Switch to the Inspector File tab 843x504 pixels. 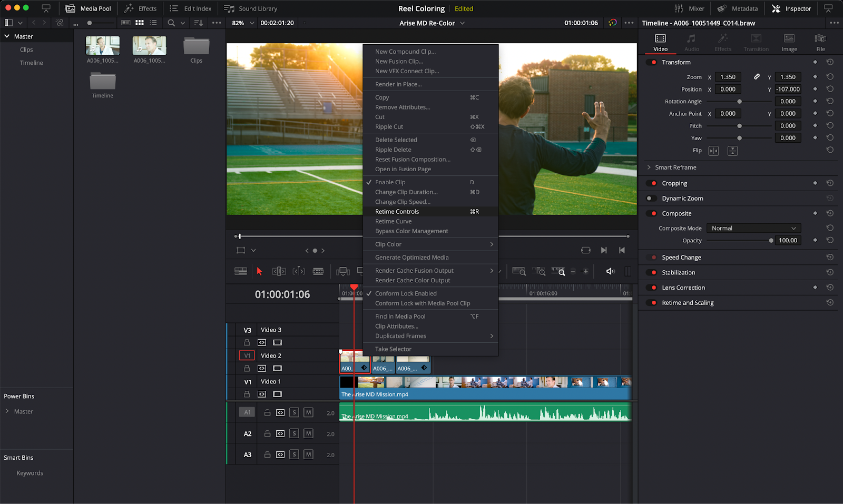pyautogui.click(x=820, y=43)
